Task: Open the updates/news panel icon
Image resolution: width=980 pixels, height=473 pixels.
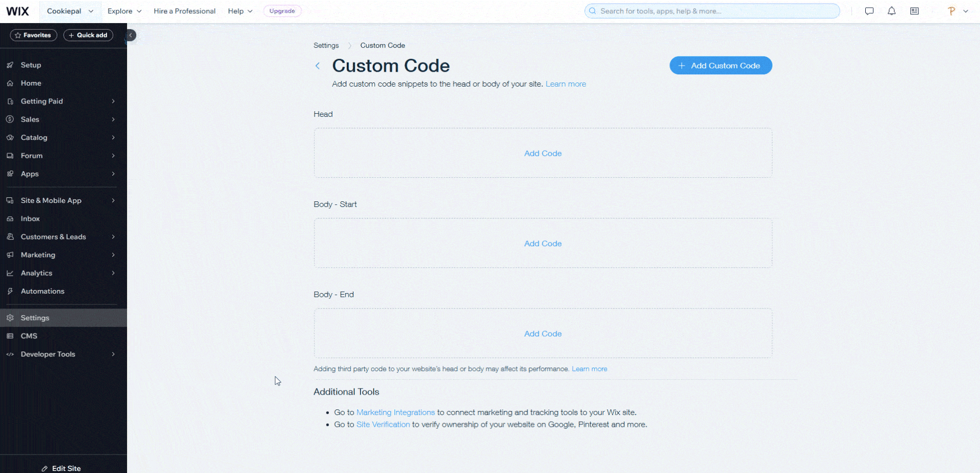Action: [x=915, y=11]
